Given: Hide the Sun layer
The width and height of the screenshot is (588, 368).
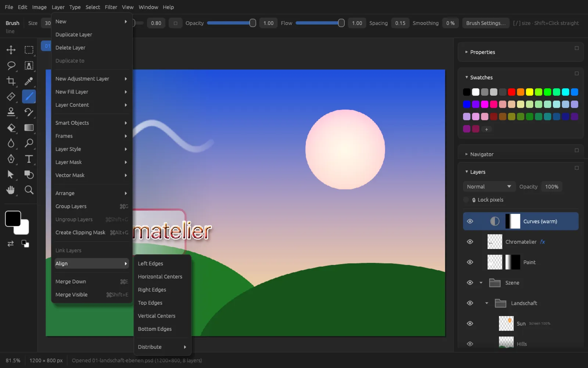Looking at the screenshot, I should 470,323.
